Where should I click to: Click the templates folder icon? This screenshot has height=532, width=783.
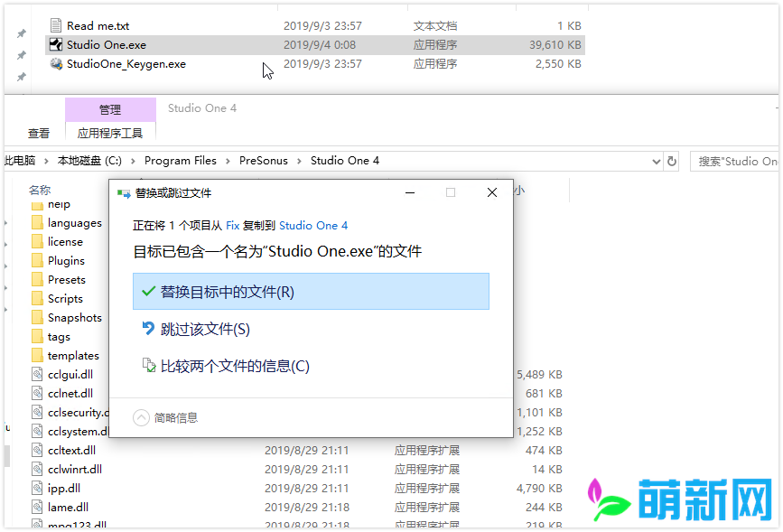coord(37,355)
